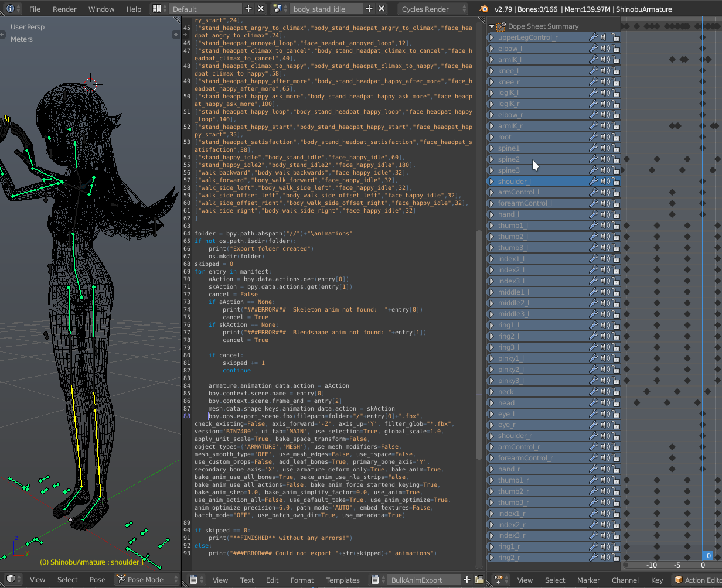Screen dimensions: 722x588
Task: Open the Action Editor mode dropdown
Action: tap(697, 580)
